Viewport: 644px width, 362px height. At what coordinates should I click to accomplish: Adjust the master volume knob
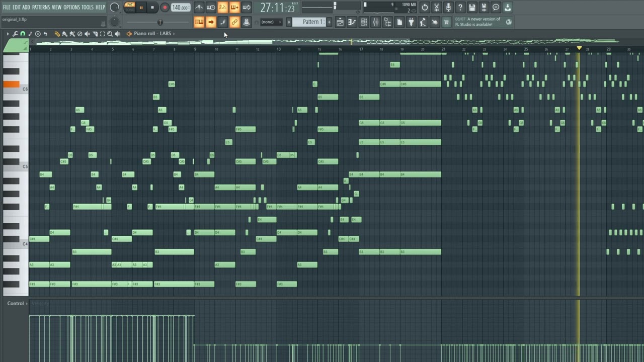tap(115, 8)
